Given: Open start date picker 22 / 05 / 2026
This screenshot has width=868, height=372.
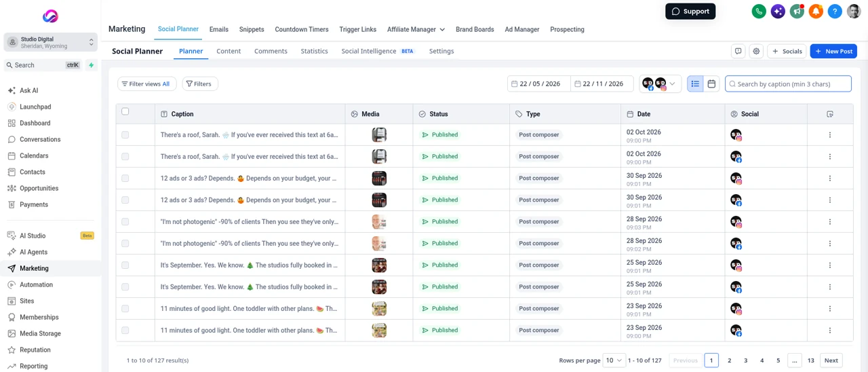Looking at the screenshot, I should coord(539,84).
